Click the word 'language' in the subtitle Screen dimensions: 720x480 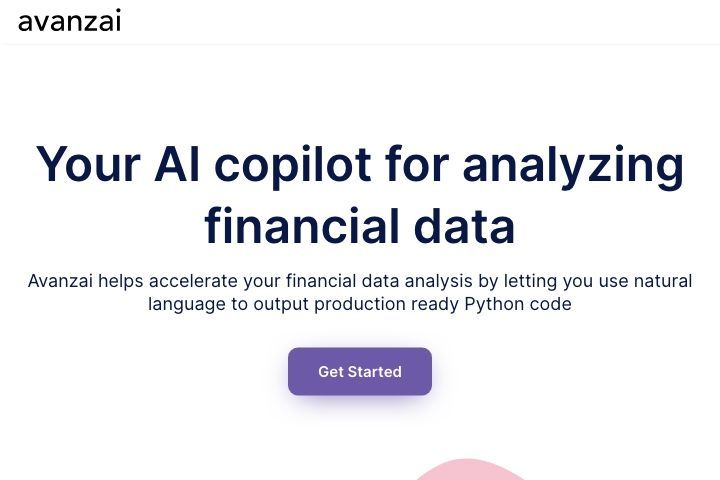tap(187, 305)
